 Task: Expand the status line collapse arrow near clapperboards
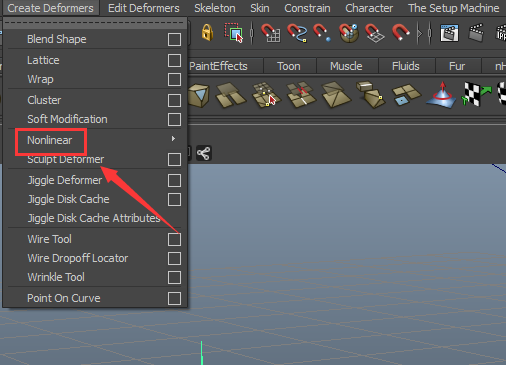(420, 33)
